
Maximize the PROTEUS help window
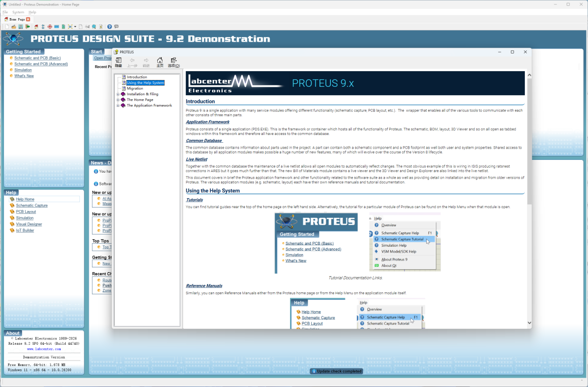coord(512,52)
